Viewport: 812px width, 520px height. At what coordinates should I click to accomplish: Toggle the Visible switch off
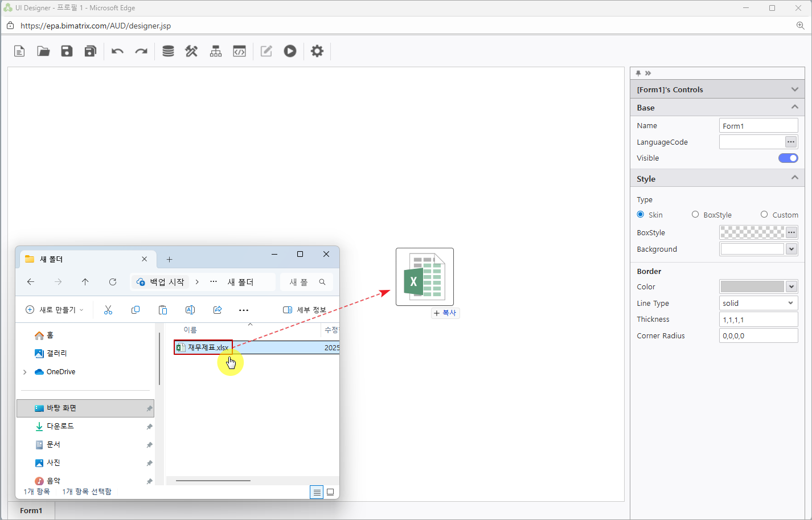pos(788,158)
